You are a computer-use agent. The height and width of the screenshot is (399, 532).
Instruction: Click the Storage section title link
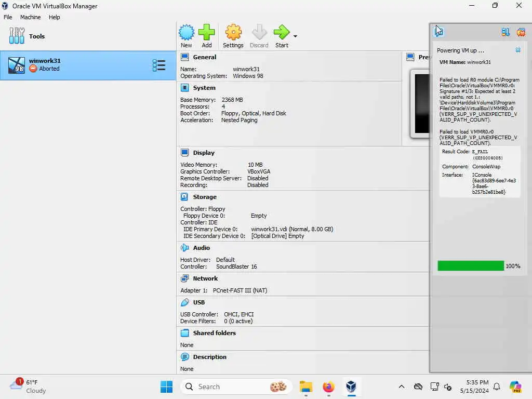click(205, 197)
